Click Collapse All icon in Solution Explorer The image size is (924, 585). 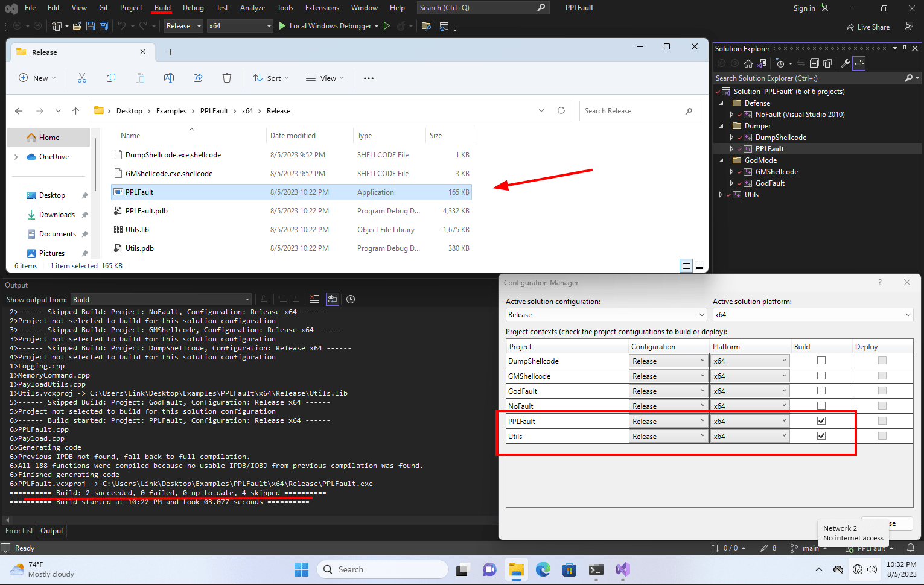(x=814, y=63)
